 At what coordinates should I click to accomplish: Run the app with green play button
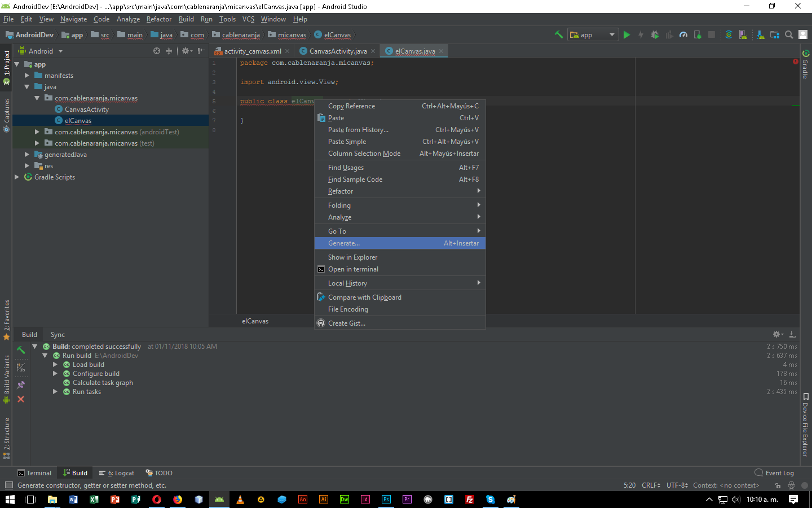[x=626, y=34]
